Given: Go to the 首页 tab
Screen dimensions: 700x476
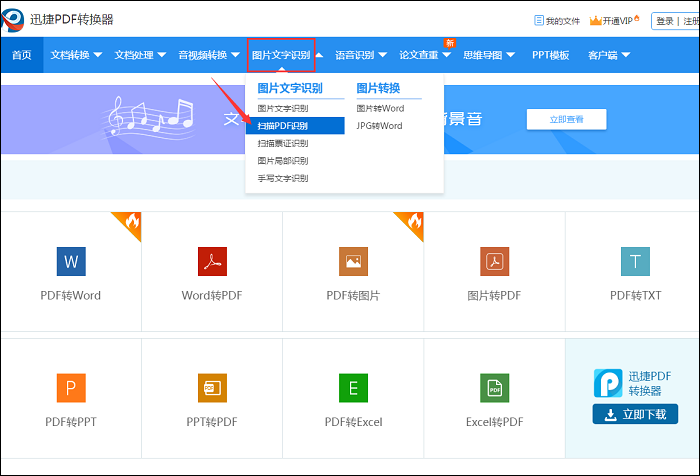Looking at the screenshot, I should (22, 55).
